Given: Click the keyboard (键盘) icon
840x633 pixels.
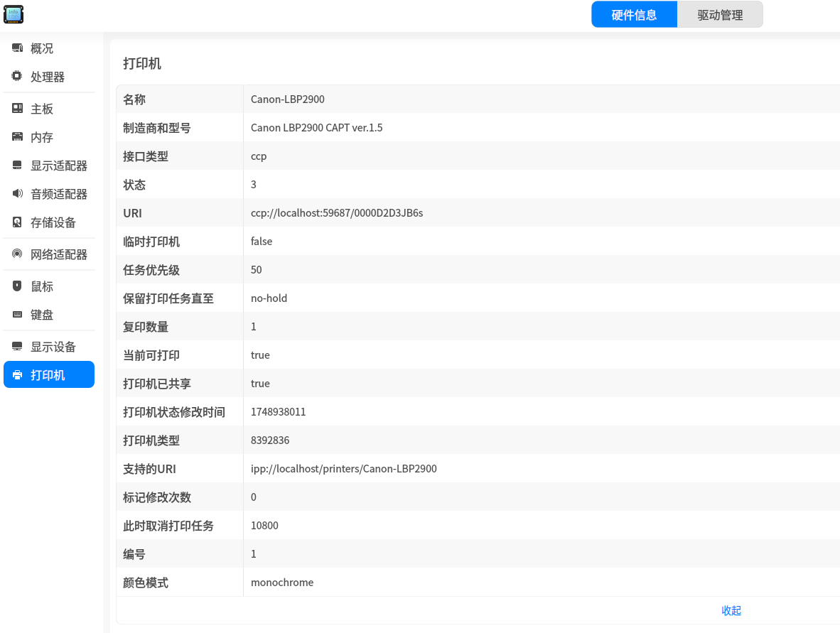Looking at the screenshot, I should 17,314.
